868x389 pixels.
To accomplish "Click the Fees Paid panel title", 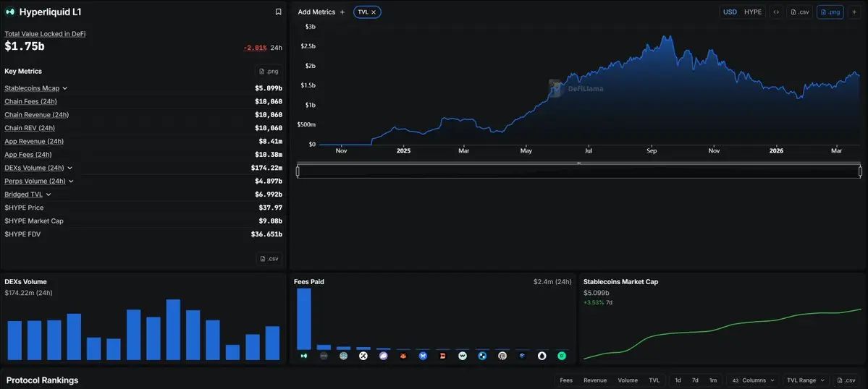I will pyautogui.click(x=309, y=282).
